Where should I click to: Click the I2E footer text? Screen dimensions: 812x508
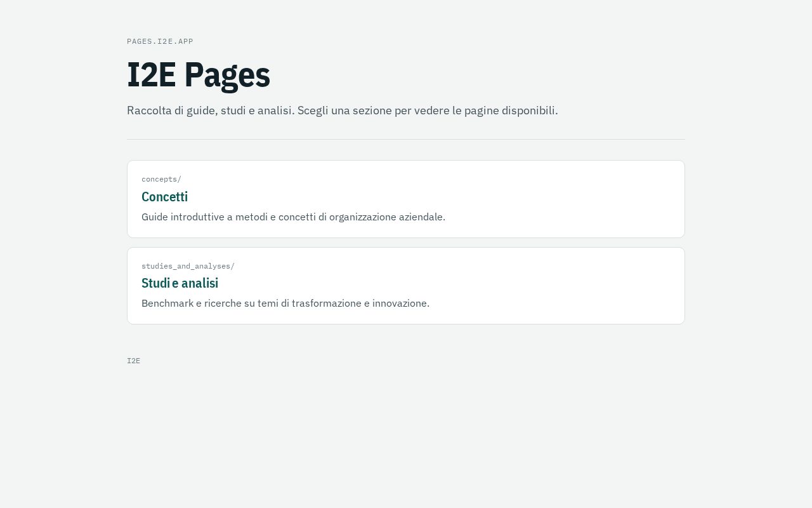(133, 361)
